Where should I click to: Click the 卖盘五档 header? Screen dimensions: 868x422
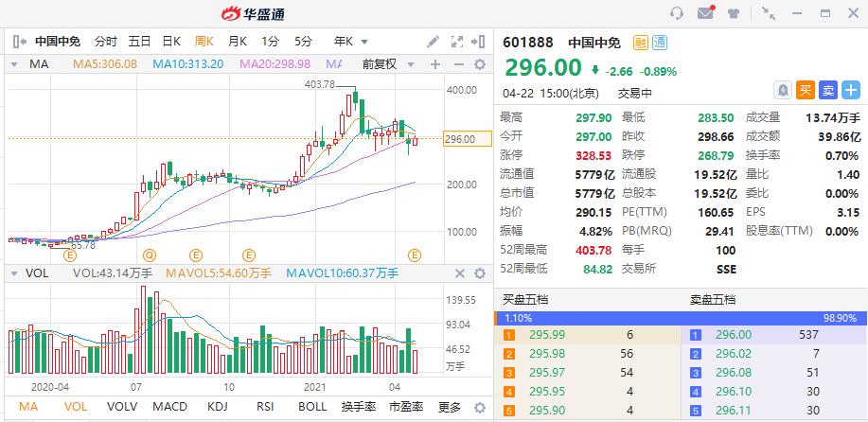click(713, 300)
